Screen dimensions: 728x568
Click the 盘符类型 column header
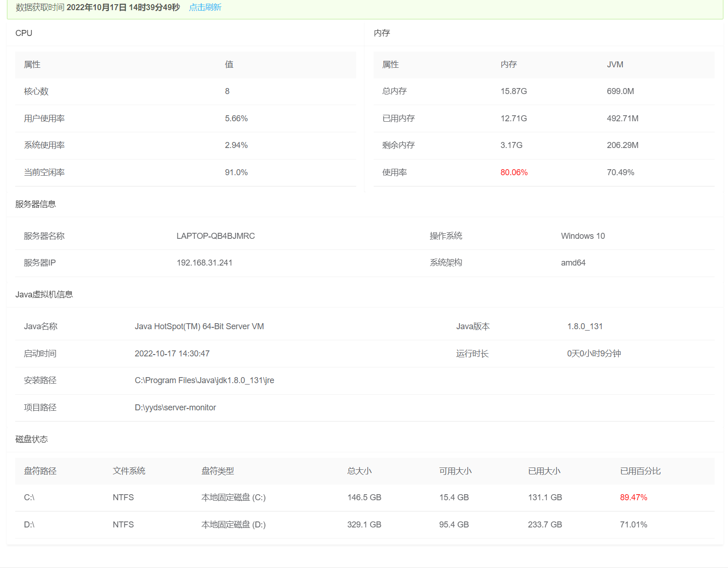[218, 471]
